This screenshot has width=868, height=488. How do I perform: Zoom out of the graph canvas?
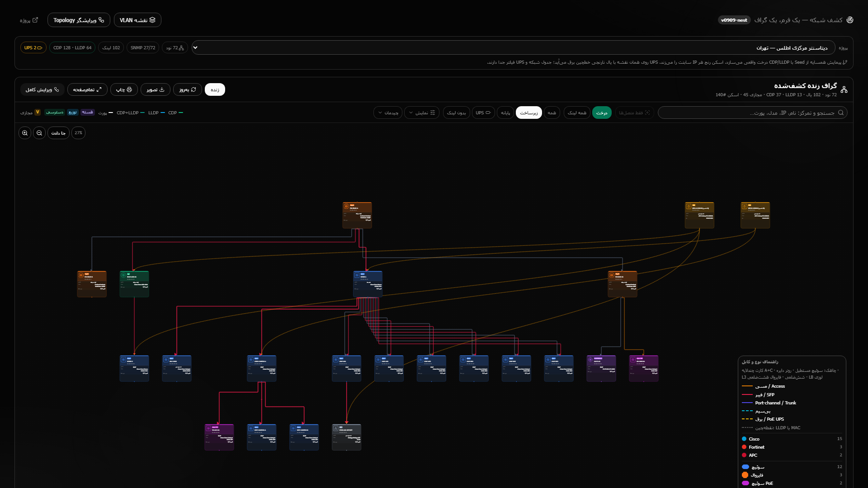point(39,133)
